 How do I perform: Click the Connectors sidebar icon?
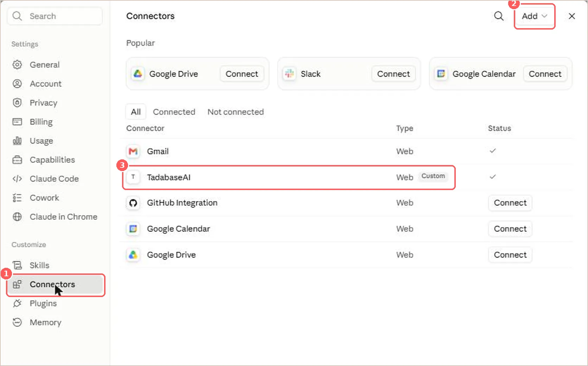point(17,284)
